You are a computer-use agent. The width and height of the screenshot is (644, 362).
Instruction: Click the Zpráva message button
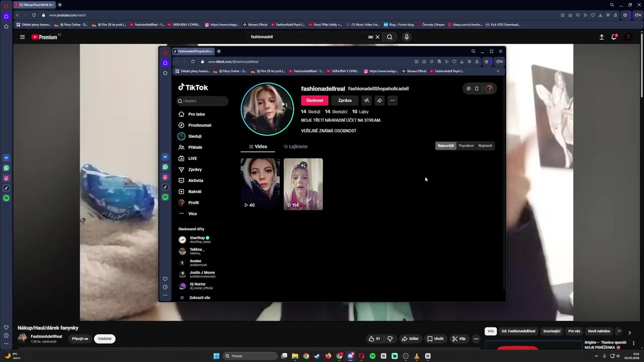(345, 101)
